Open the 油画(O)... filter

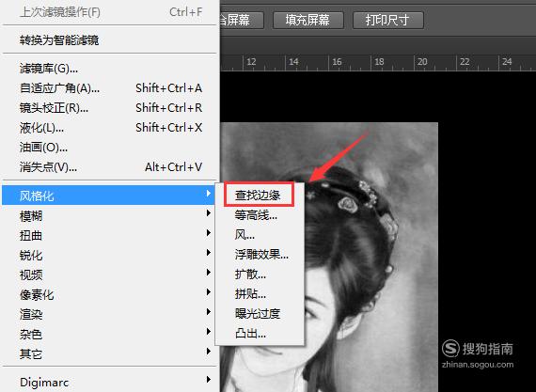109,148
